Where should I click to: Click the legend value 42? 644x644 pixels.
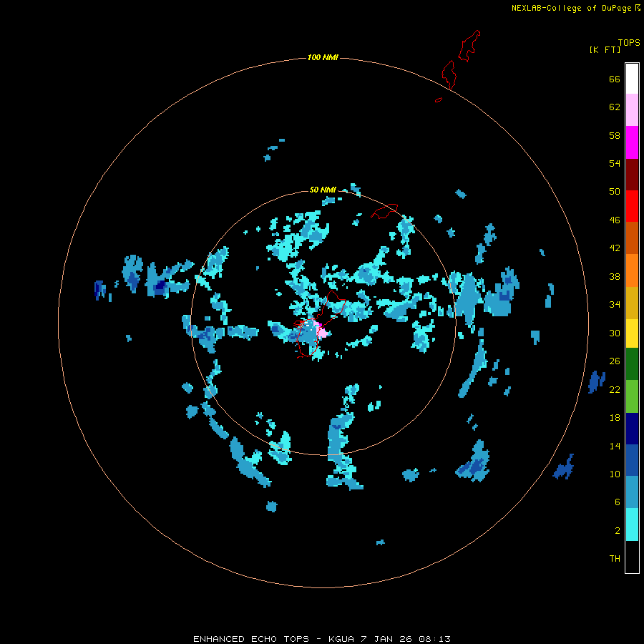pyautogui.click(x=615, y=248)
